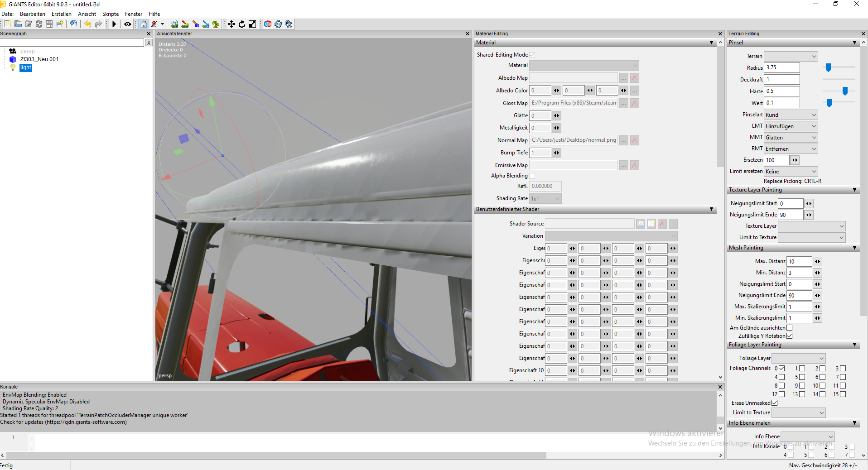
Task: Select Zt303_Neu.001 in the Scenegraph
Action: click(39, 59)
